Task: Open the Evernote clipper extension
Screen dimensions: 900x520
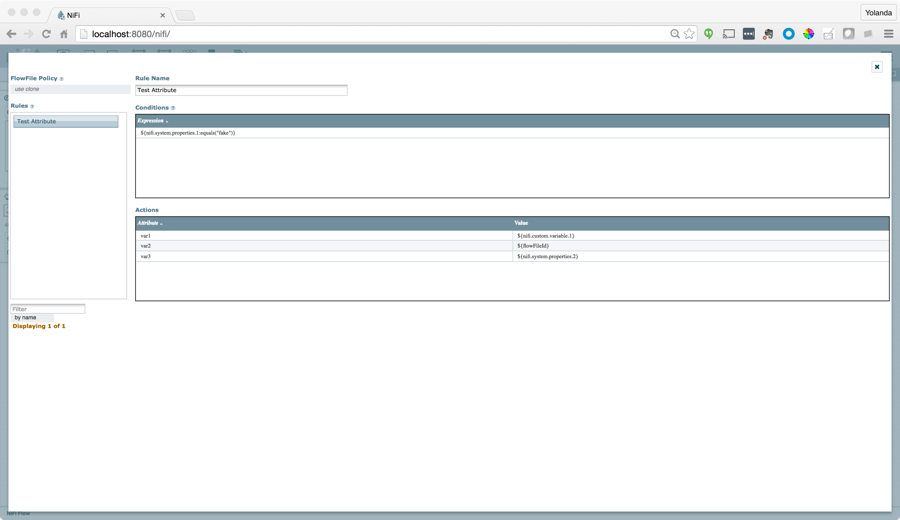Action: point(768,34)
